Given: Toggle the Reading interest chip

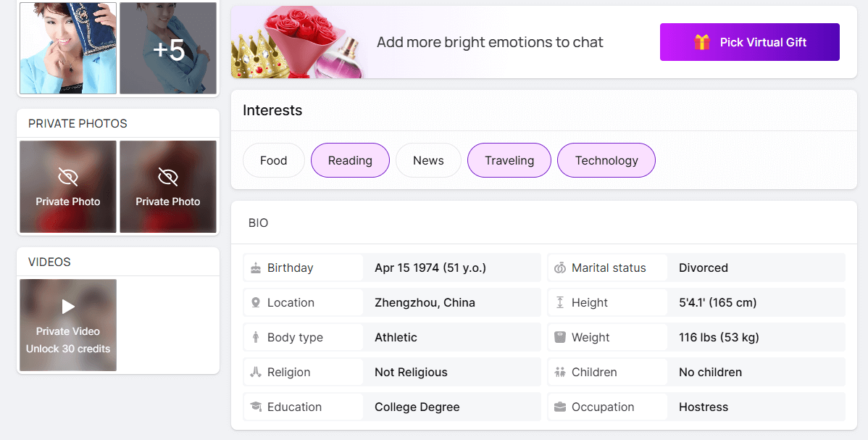Looking at the screenshot, I should pos(350,160).
